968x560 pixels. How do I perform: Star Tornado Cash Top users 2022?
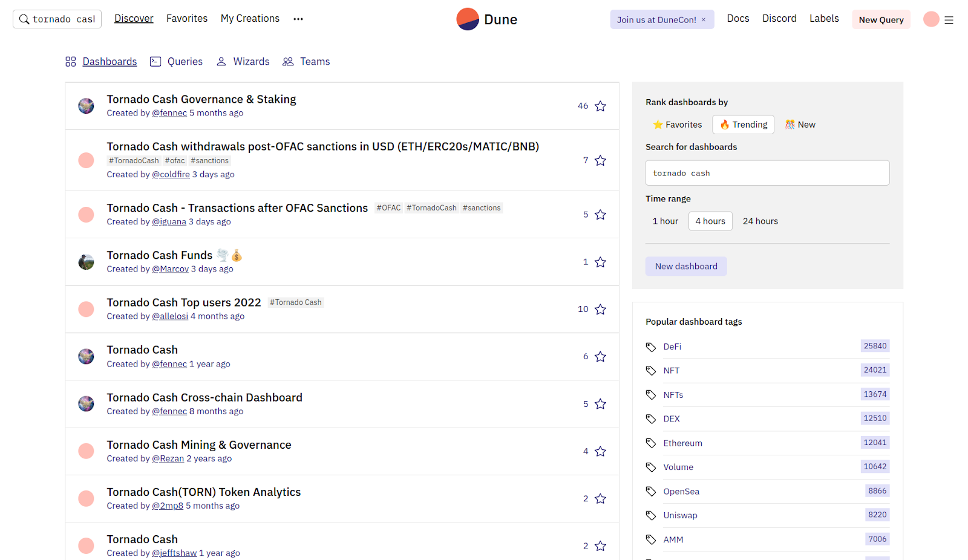click(x=600, y=309)
